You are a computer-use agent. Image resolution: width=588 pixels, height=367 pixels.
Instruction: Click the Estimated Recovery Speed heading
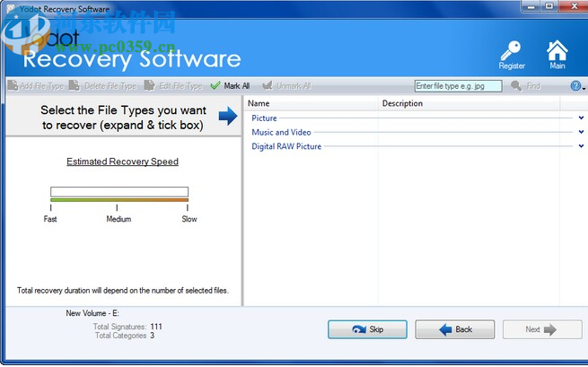[x=122, y=162]
